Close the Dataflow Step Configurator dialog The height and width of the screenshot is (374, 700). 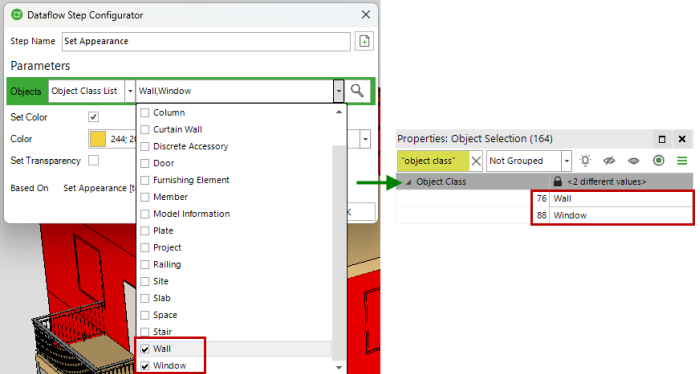(366, 15)
